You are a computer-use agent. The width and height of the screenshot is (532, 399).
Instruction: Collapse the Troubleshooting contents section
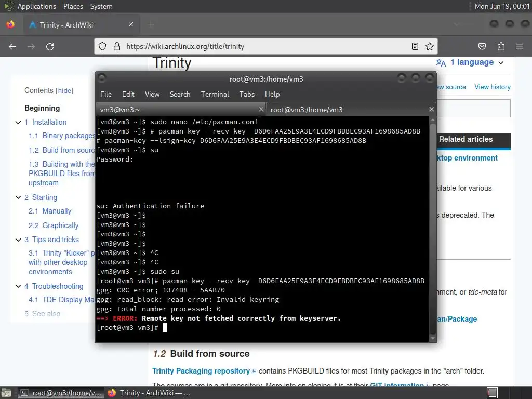[x=18, y=286]
